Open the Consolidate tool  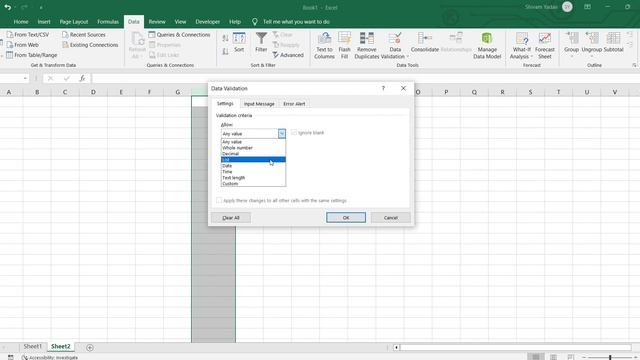(x=424, y=42)
